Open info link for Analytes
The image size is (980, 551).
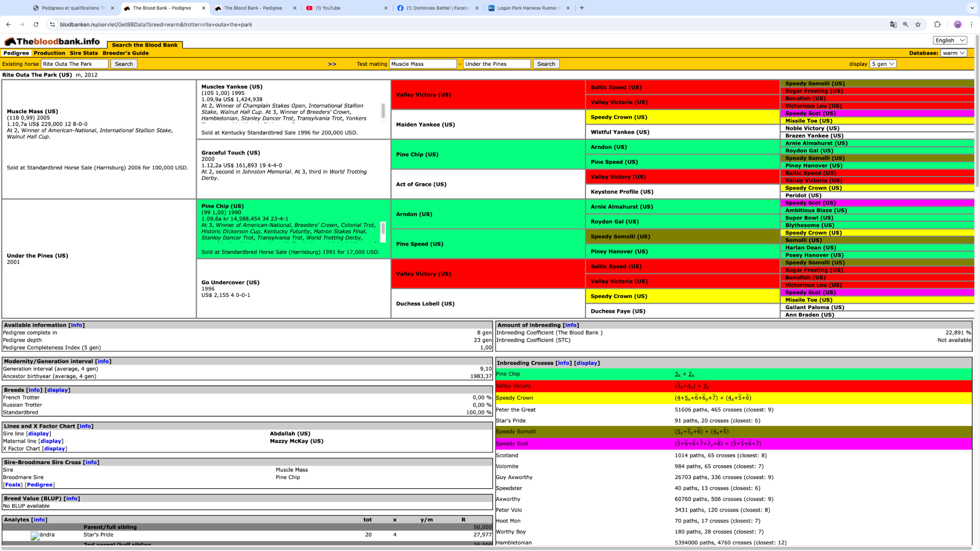tap(39, 520)
